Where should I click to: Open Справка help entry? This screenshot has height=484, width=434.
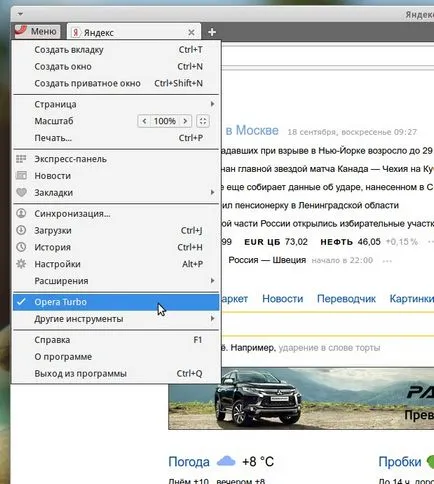tap(116, 340)
